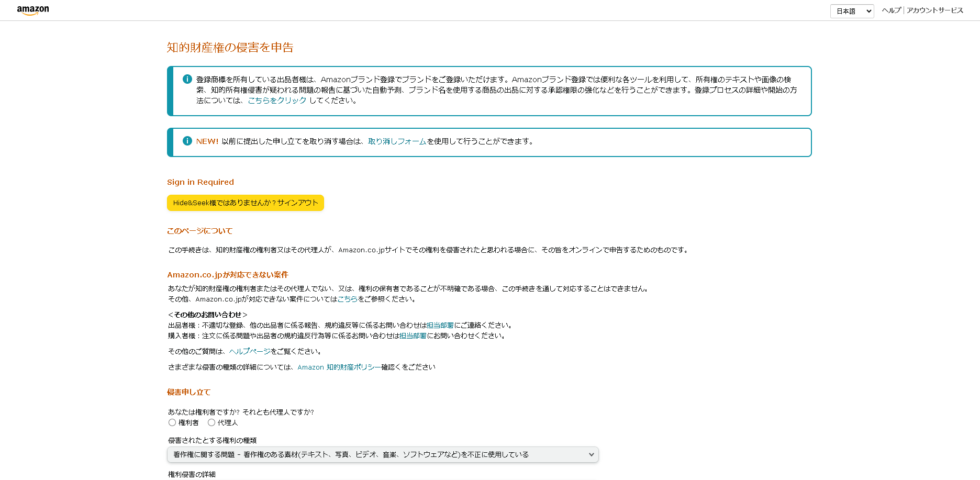
Task: Select the 権利者 radio button
Action: click(x=172, y=422)
